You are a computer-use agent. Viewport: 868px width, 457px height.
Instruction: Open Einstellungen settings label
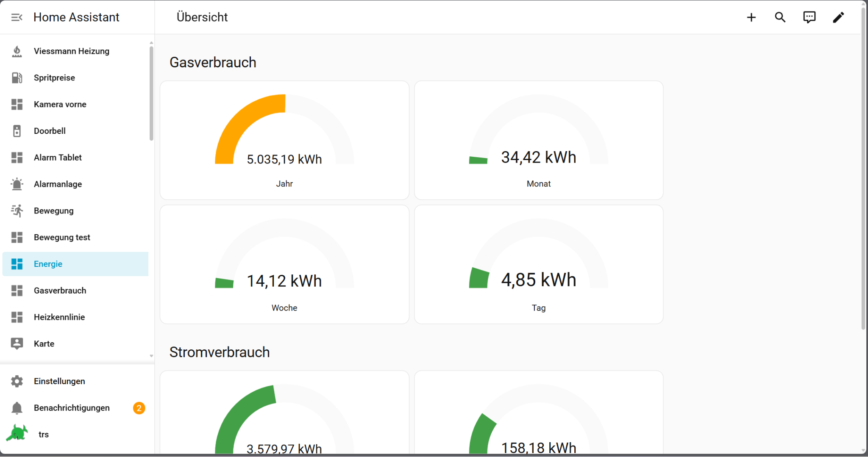coord(59,381)
